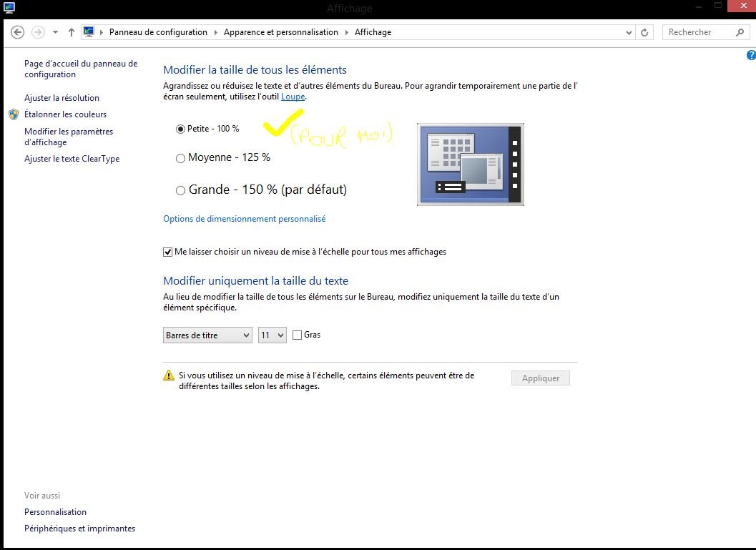Expand the address bar history dropdown
Image resolution: width=756 pixels, height=550 pixels.
(x=629, y=32)
